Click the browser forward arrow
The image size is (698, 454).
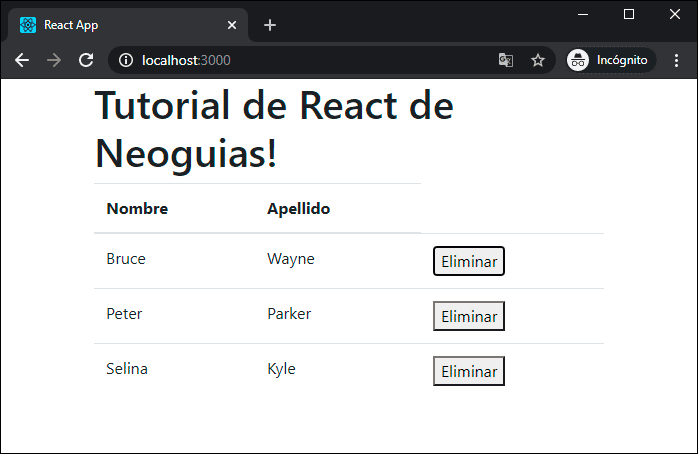54,60
